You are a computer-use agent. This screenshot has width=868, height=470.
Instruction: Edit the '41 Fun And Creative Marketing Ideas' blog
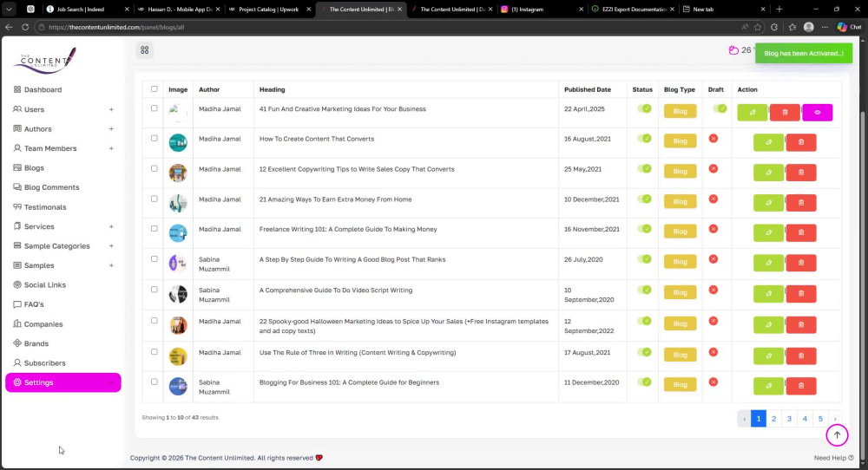(752, 112)
